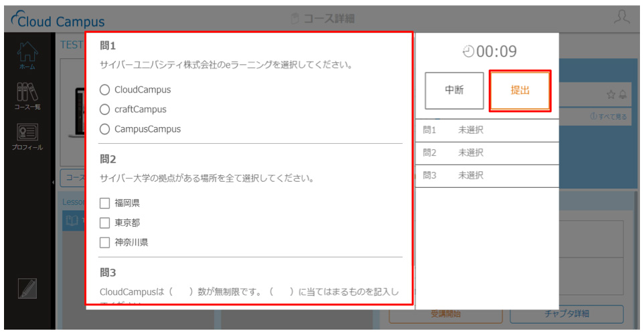Open the profile (プロフィール) card icon
Viewport: 644px width, 333px height.
[x=27, y=136]
